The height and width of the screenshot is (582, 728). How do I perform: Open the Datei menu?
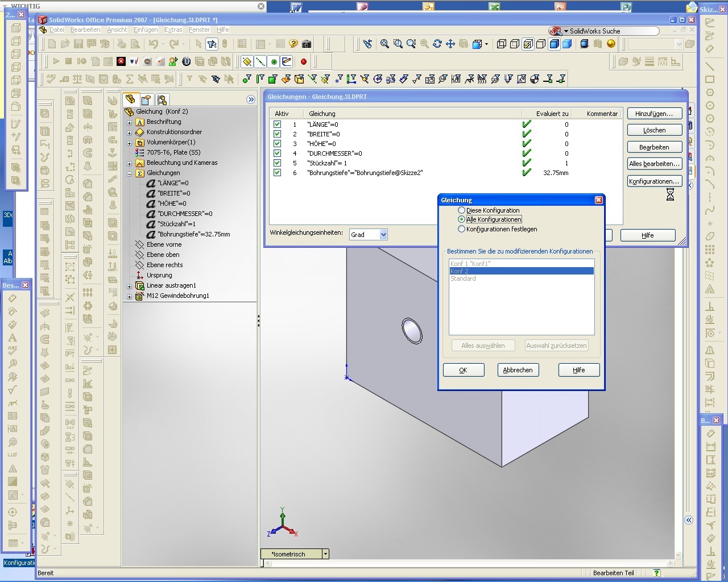click(x=57, y=30)
